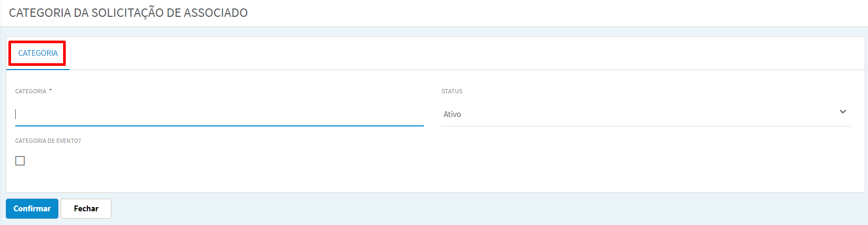The width and height of the screenshot is (868, 225).
Task: Click the blue Confirmar button
Action: click(32, 209)
